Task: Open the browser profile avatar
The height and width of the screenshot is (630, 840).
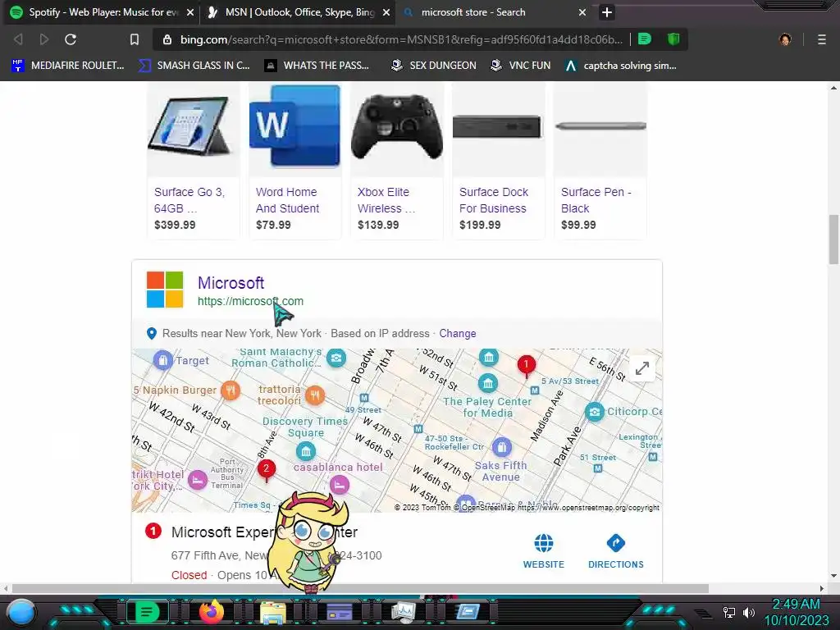Action: (785, 39)
